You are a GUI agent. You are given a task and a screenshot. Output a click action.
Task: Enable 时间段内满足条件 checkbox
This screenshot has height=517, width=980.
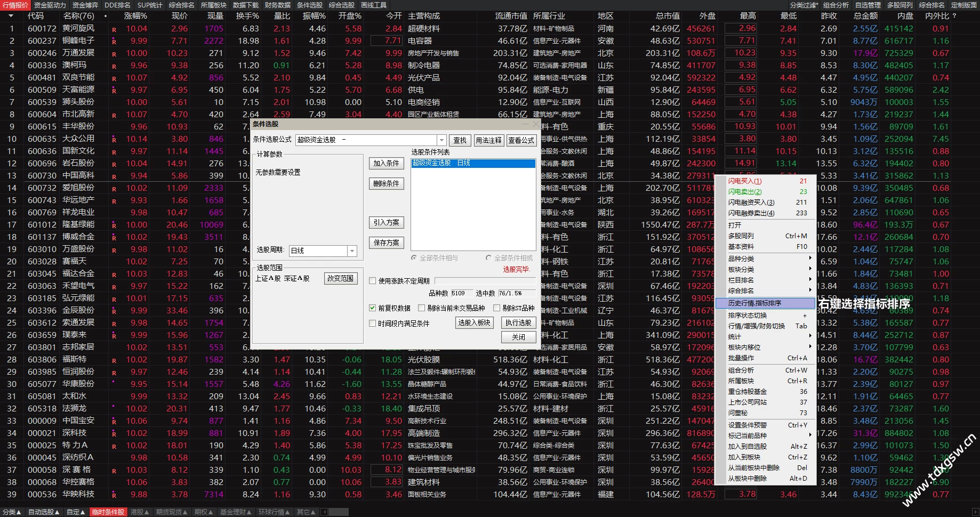373,324
